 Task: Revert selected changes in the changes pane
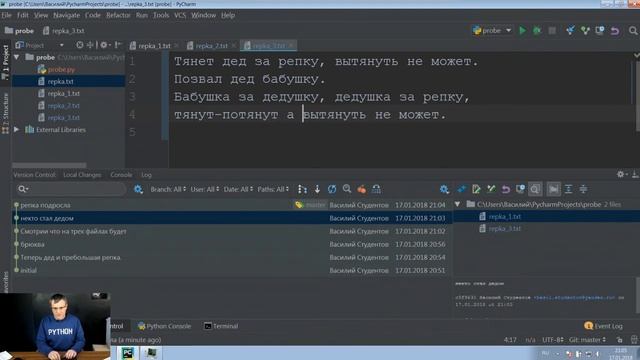(x=506, y=189)
